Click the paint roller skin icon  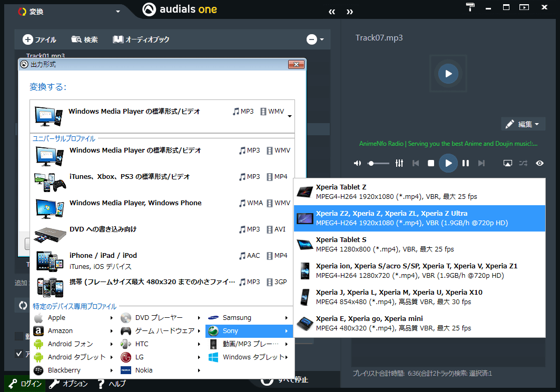pos(470,7)
